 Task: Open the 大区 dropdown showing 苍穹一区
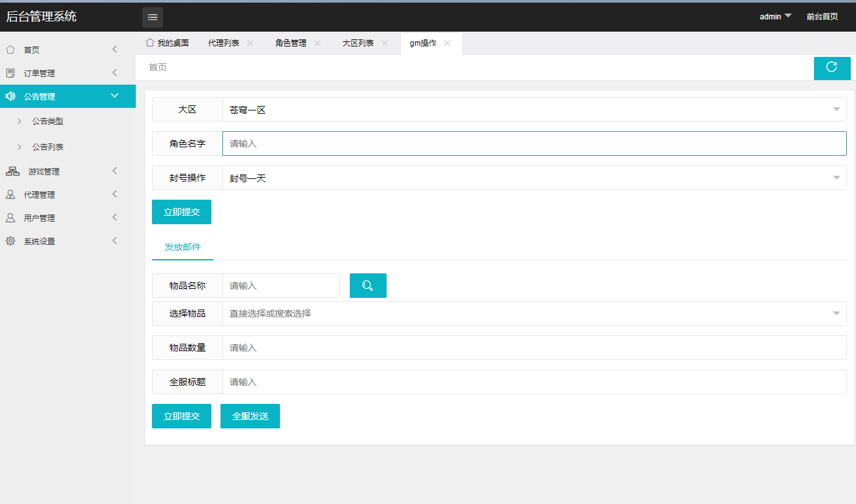pyautogui.click(x=535, y=109)
